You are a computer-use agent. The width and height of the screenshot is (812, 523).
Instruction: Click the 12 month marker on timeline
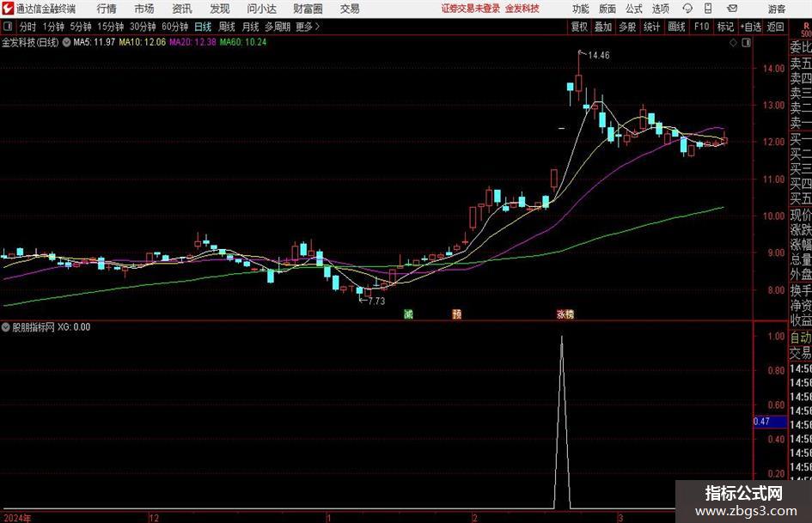154,518
